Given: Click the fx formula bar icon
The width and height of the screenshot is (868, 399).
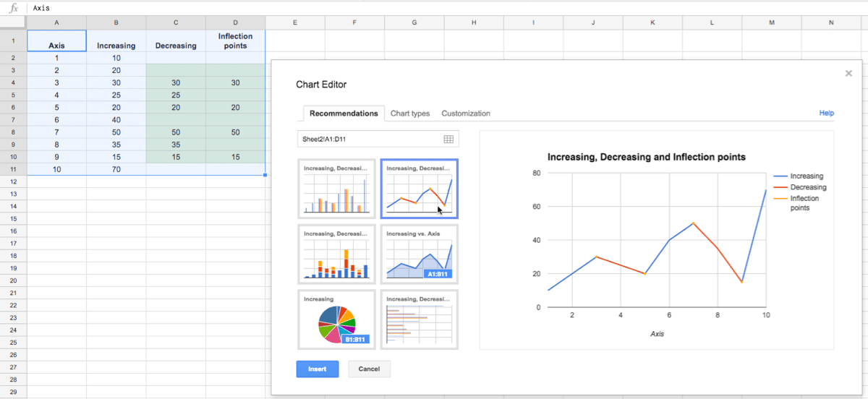Looking at the screenshot, I should [x=13, y=8].
